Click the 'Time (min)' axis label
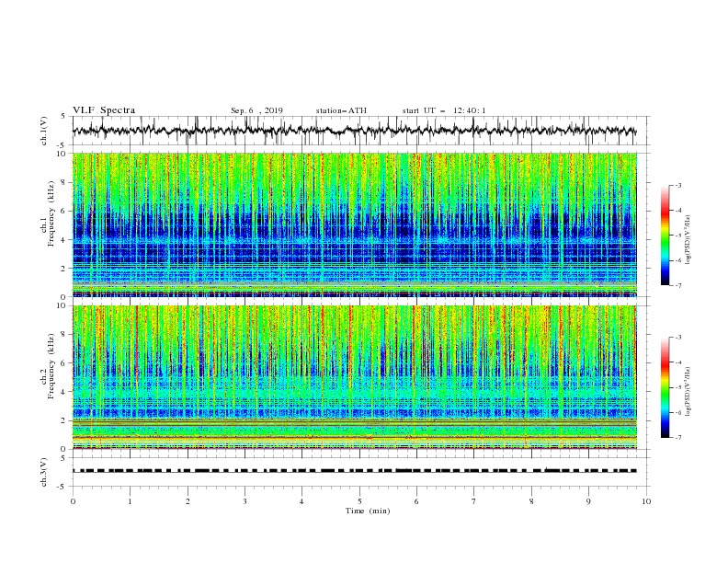This screenshot has width=728, height=563. coord(368,511)
